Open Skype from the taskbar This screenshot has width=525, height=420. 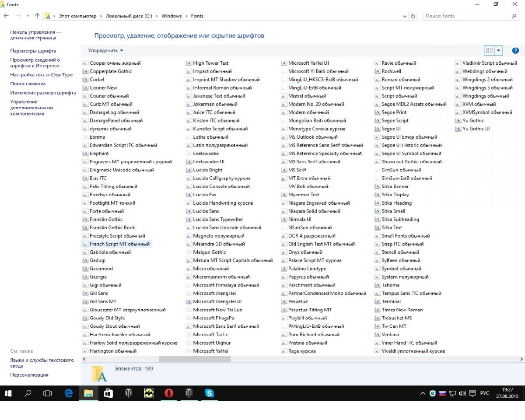(209, 393)
